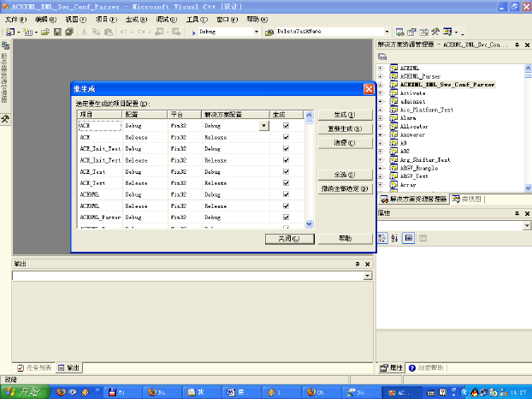Open the Build menu
532x399 pixels.
pos(136,20)
